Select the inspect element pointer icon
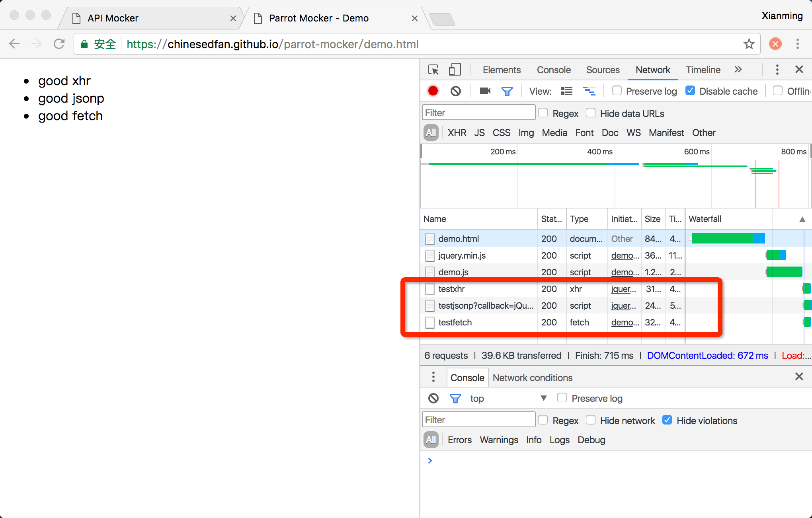812x518 pixels. pos(433,70)
